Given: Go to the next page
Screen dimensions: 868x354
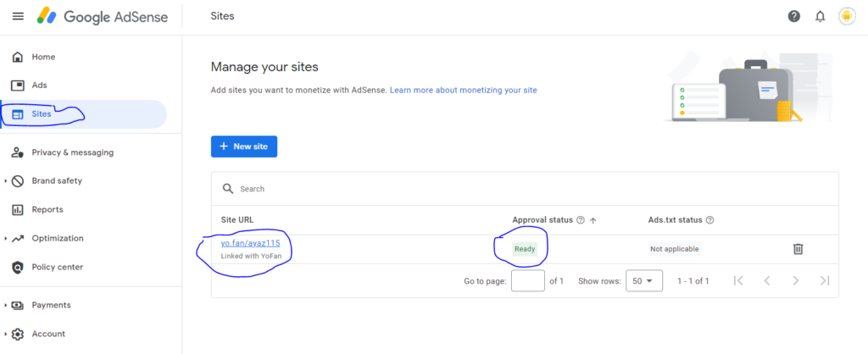Looking at the screenshot, I should click(x=795, y=280).
